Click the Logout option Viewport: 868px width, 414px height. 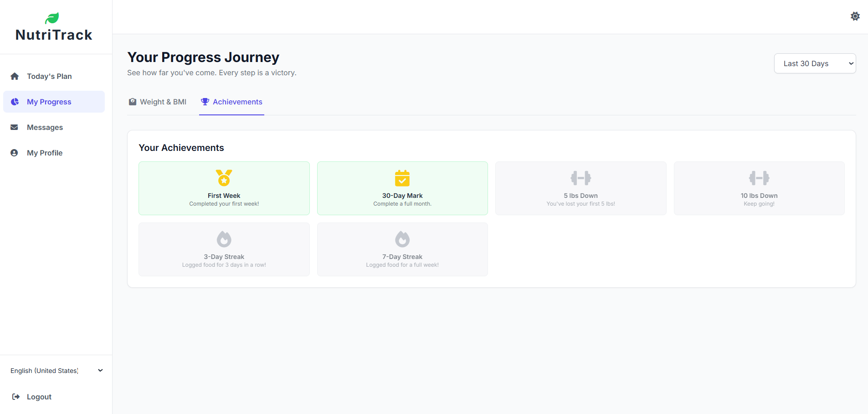pyautogui.click(x=39, y=397)
